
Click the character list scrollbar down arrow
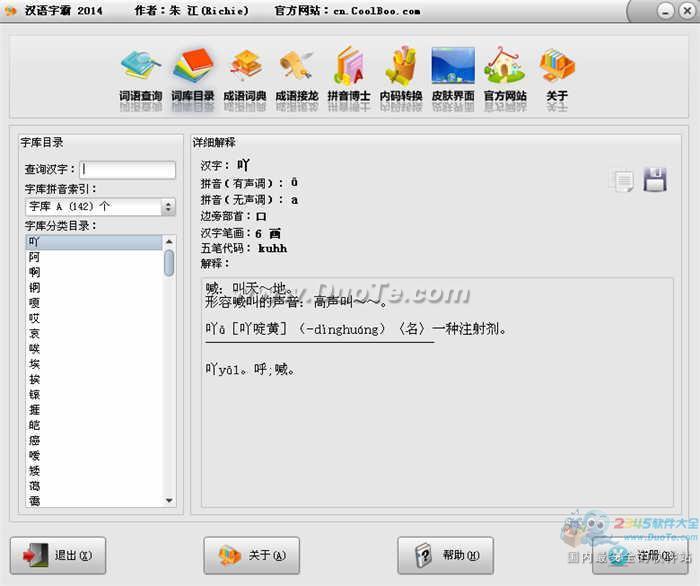point(169,501)
